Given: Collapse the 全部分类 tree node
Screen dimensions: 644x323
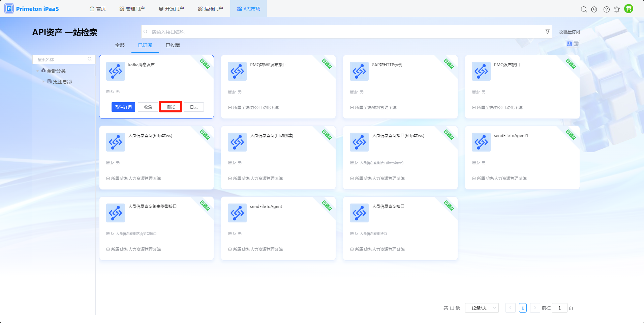Looking at the screenshot, I should click(37, 71).
